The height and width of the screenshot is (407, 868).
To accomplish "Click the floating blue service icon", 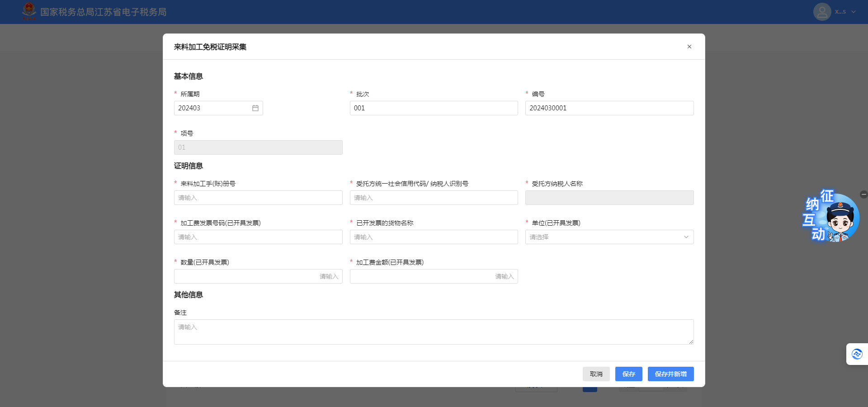I will point(857,354).
